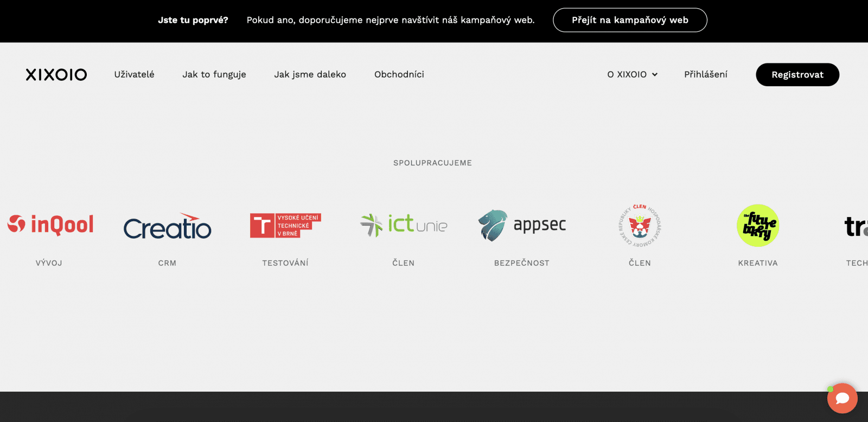Click the Registrovat button
The width and height of the screenshot is (868, 422).
(x=797, y=75)
